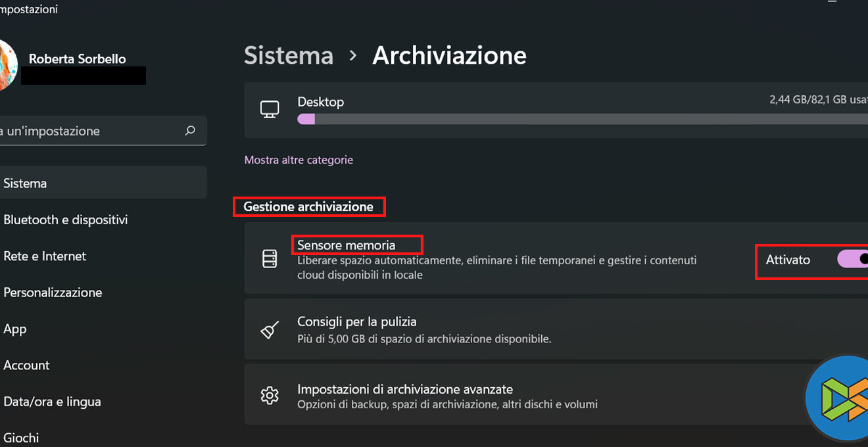Go to Rete e Internet
The image size is (868, 447).
coord(45,256)
